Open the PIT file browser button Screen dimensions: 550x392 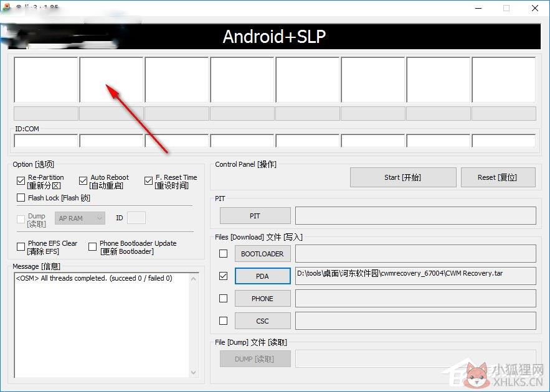tap(255, 216)
